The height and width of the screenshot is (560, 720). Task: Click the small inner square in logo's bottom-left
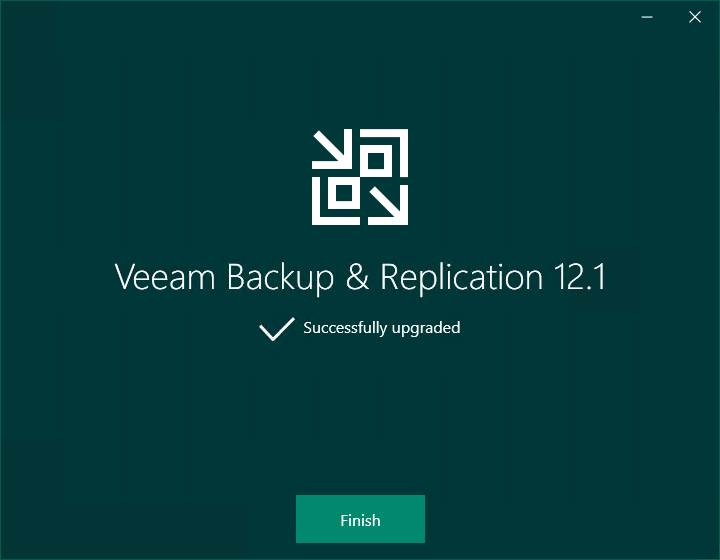point(344,193)
